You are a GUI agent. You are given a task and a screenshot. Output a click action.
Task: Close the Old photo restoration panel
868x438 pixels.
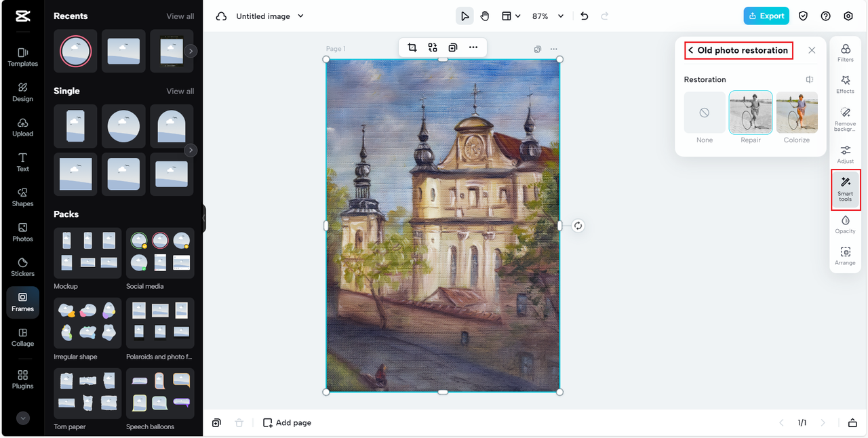coord(812,50)
